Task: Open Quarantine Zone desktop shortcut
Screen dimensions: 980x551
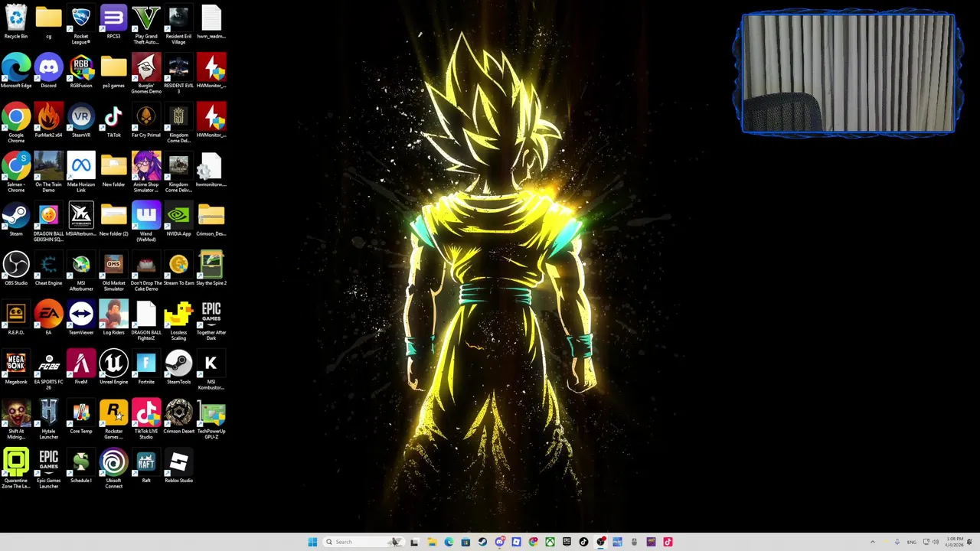Action: click(16, 468)
